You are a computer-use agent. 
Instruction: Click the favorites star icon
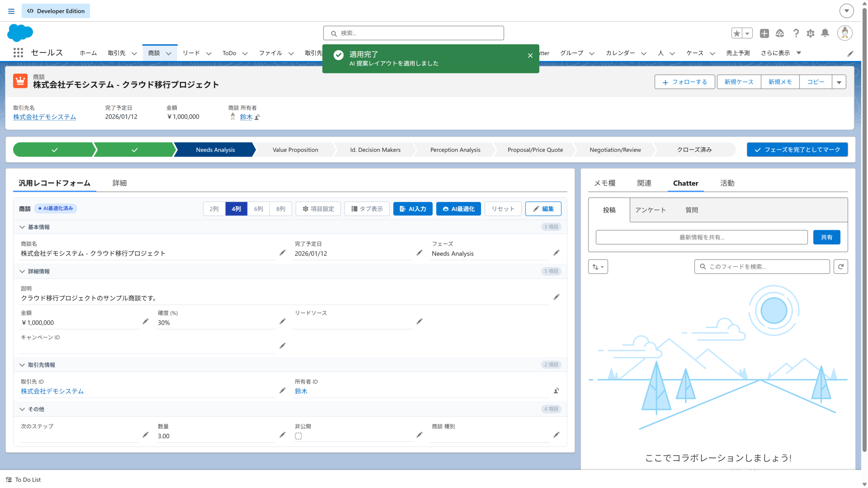point(737,33)
